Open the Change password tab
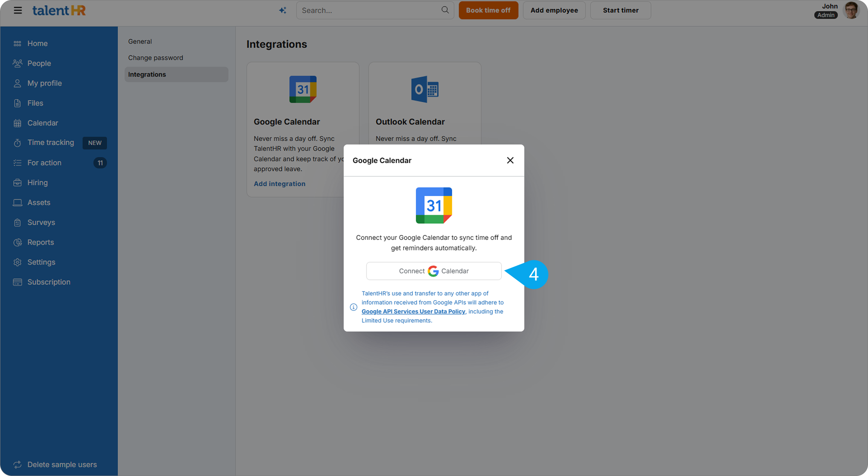Viewport: 868px width, 476px height. point(155,58)
